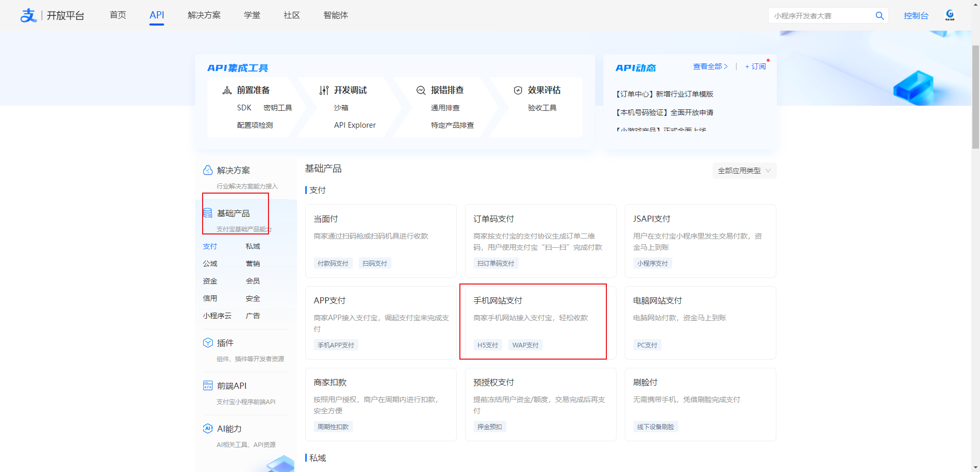This screenshot has height=472, width=980.
Task: Click the PC支付 tag
Action: (x=647, y=345)
